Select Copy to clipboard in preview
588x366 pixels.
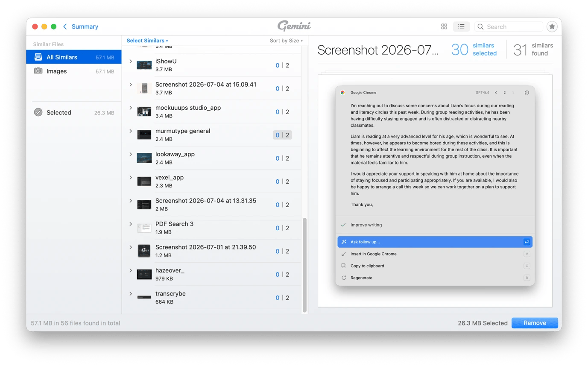coord(435,266)
